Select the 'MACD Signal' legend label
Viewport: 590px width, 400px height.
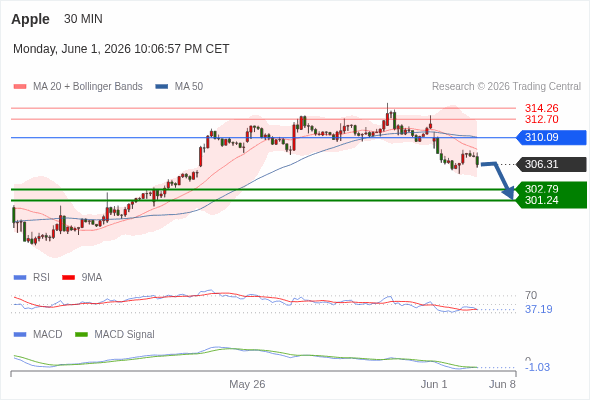125,335
